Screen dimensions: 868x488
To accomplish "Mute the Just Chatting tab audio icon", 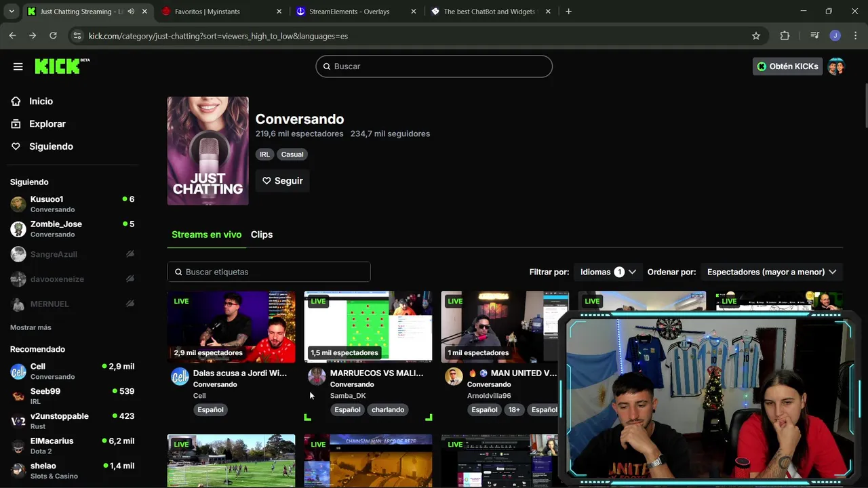I will click(x=131, y=12).
